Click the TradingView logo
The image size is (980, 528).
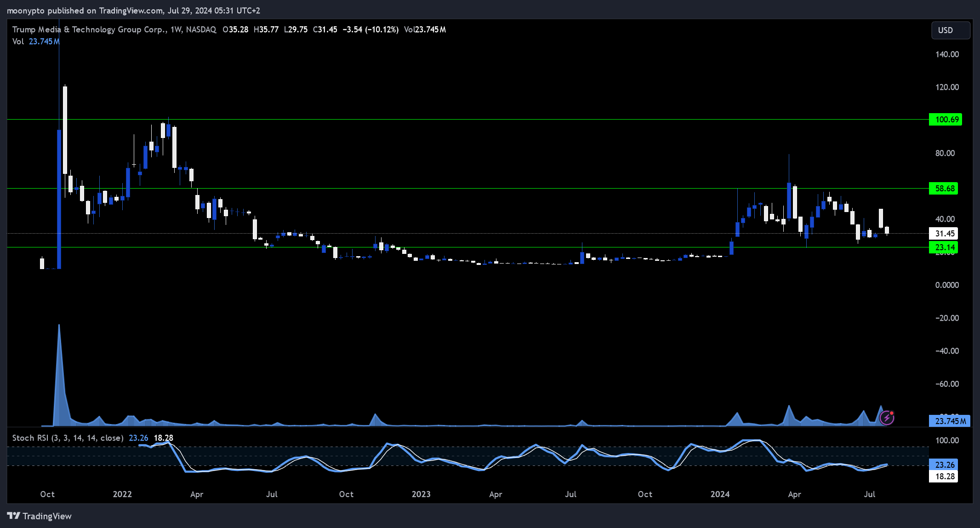coord(40,516)
